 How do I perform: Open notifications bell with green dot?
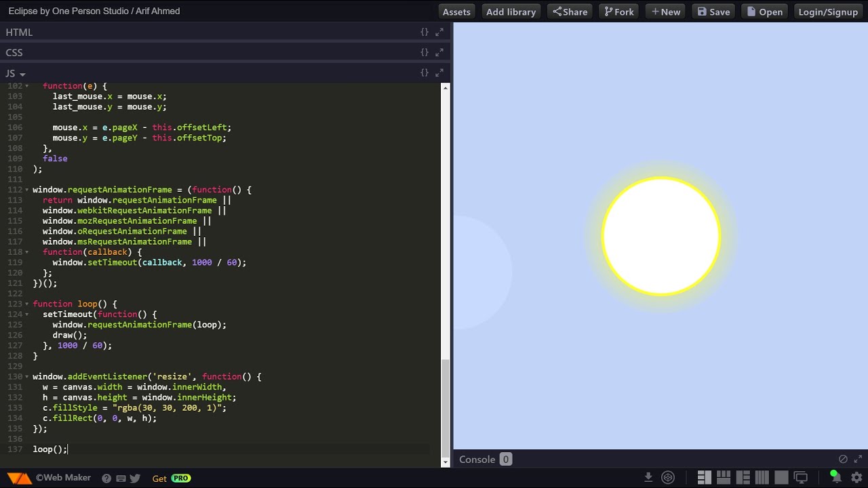point(835,477)
